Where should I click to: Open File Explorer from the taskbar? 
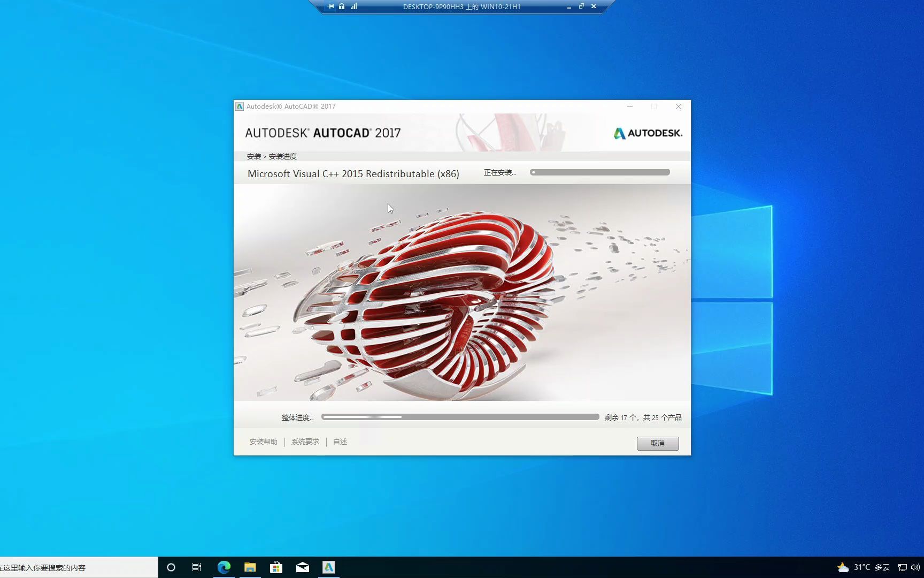[x=250, y=567]
